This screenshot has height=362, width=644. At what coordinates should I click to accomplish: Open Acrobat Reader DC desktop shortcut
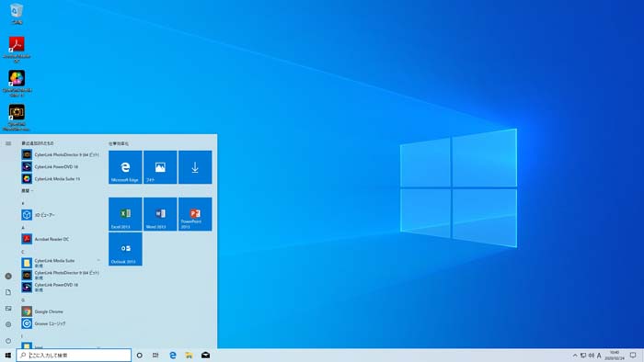coord(17,50)
